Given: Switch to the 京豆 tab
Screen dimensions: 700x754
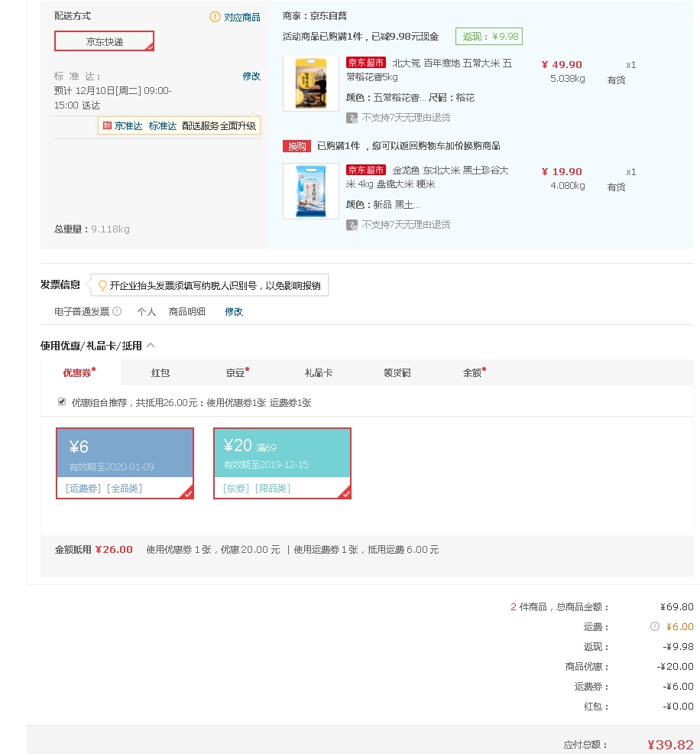Looking at the screenshot, I should click(x=235, y=372).
